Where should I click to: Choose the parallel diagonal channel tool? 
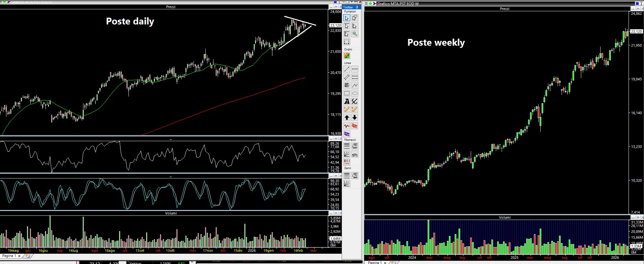(x=346, y=77)
